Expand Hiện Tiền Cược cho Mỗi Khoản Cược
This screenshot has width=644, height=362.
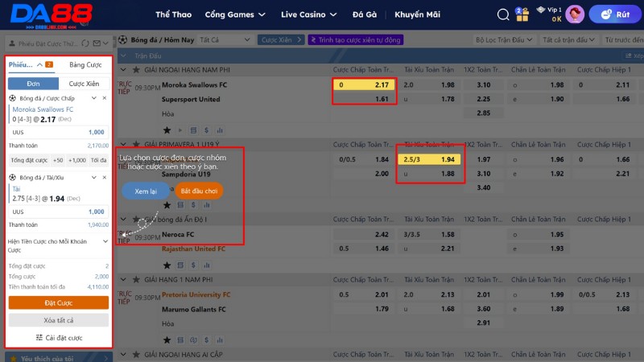105,241
